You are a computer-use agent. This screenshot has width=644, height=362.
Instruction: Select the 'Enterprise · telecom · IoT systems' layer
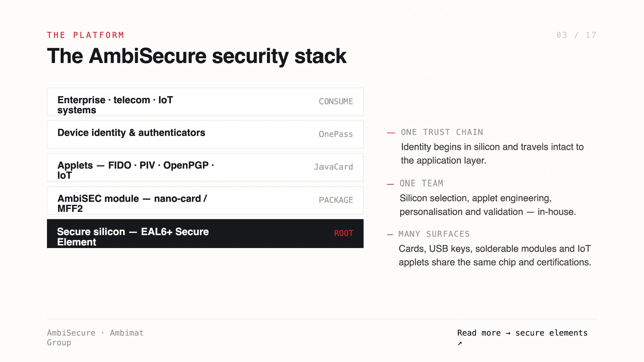(x=205, y=102)
